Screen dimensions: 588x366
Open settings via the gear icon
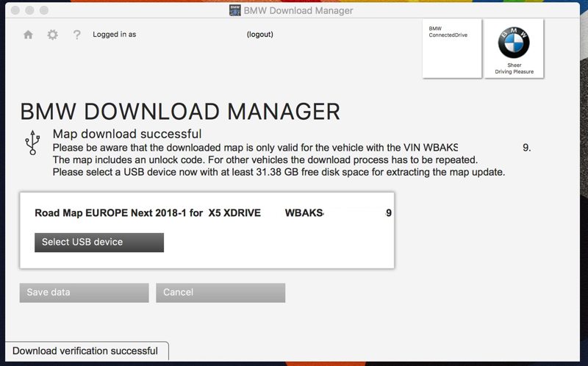52,35
